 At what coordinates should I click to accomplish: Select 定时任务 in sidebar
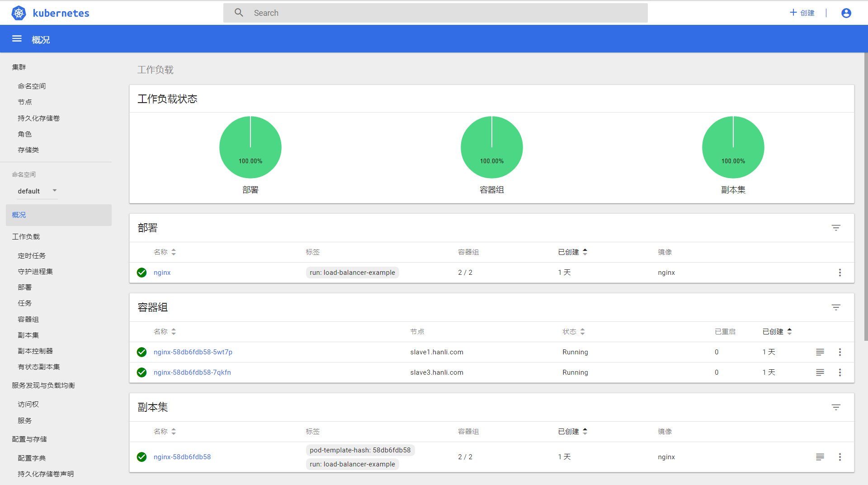(x=32, y=256)
